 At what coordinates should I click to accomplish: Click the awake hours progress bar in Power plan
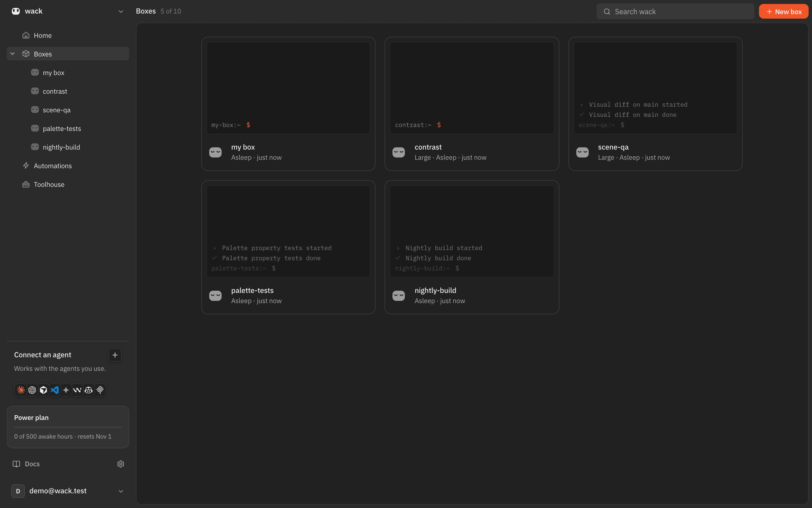tap(68, 427)
